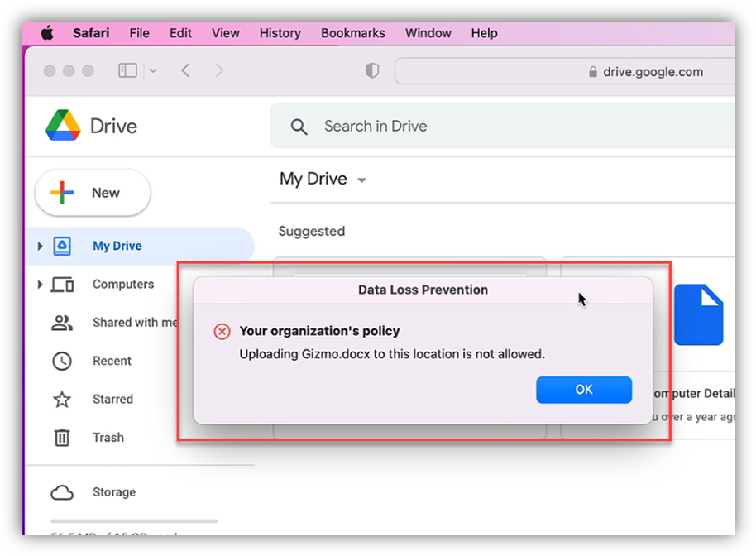
Task: Open the Bookmarks menu
Action: [353, 33]
